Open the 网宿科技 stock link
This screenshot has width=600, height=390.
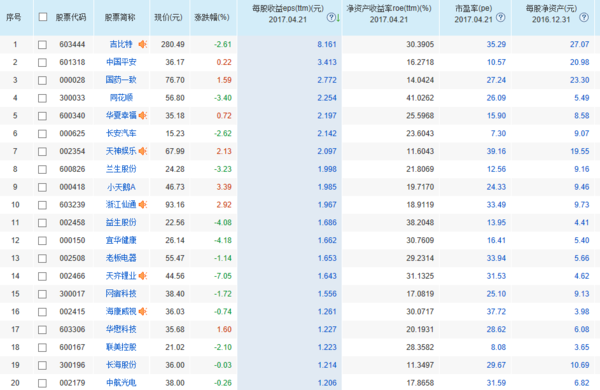[121, 294]
